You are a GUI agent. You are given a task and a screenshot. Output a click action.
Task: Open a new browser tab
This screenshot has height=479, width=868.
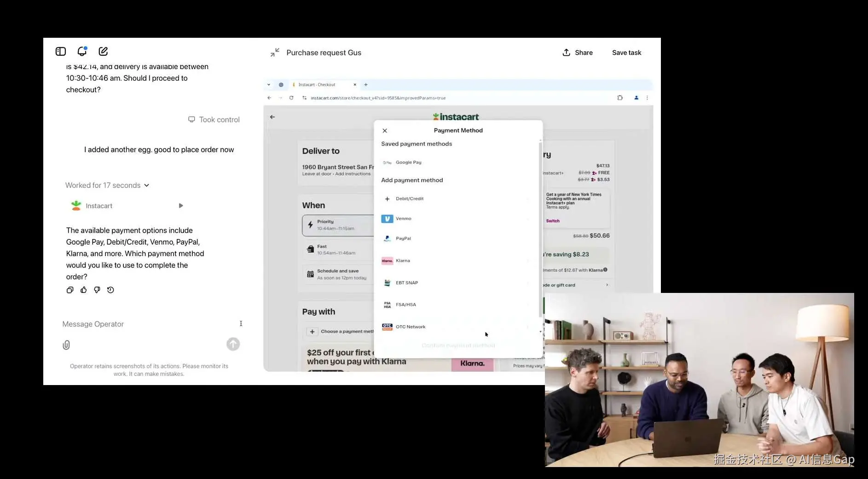click(366, 85)
